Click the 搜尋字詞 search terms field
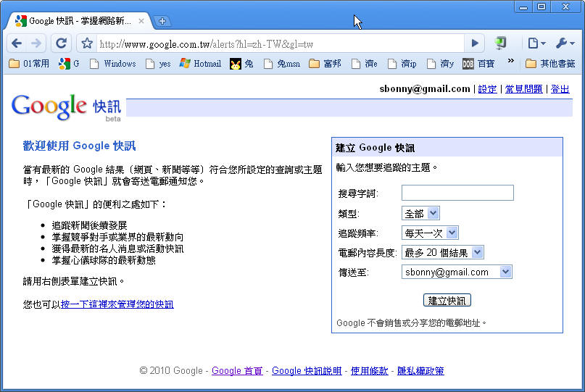 tap(457, 193)
